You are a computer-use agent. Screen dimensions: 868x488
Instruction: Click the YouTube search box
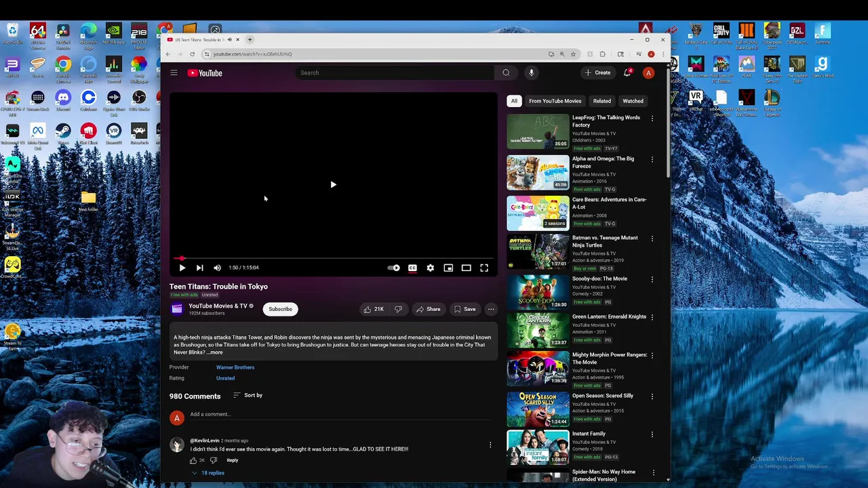395,73
